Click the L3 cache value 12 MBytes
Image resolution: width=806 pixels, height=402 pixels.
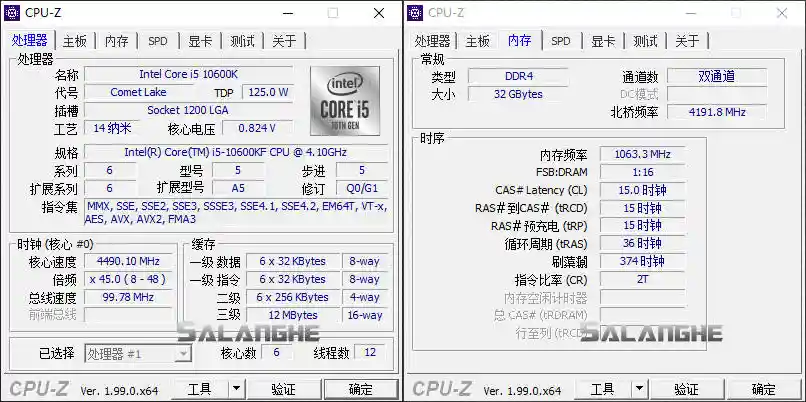tap(292, 315)
